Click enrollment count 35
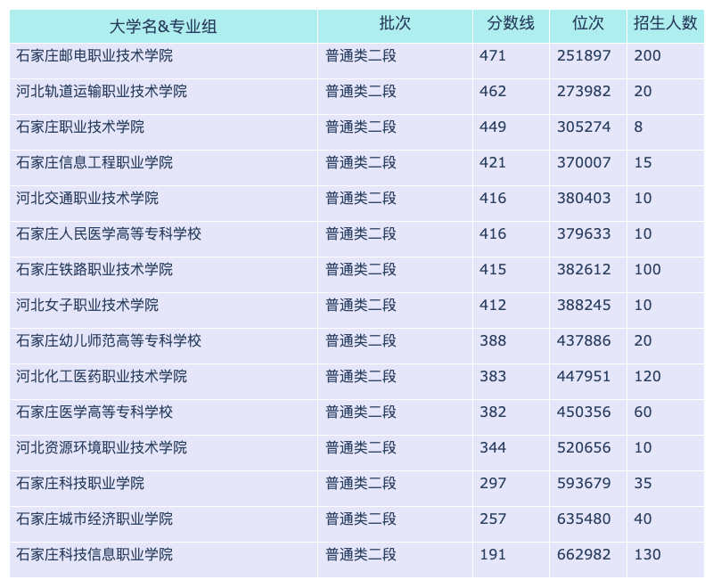Image resolution: width=713 pixels, height=588 pixels. pos(643,483)
